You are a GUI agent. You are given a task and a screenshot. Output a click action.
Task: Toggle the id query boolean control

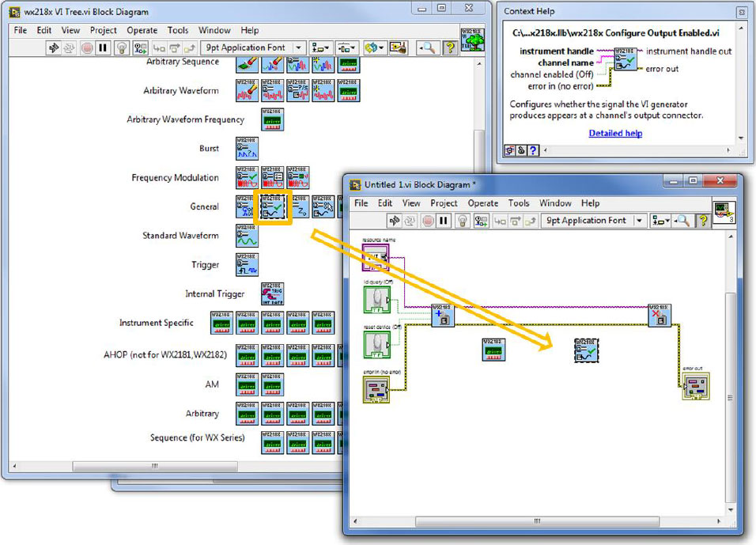(376, 300)
